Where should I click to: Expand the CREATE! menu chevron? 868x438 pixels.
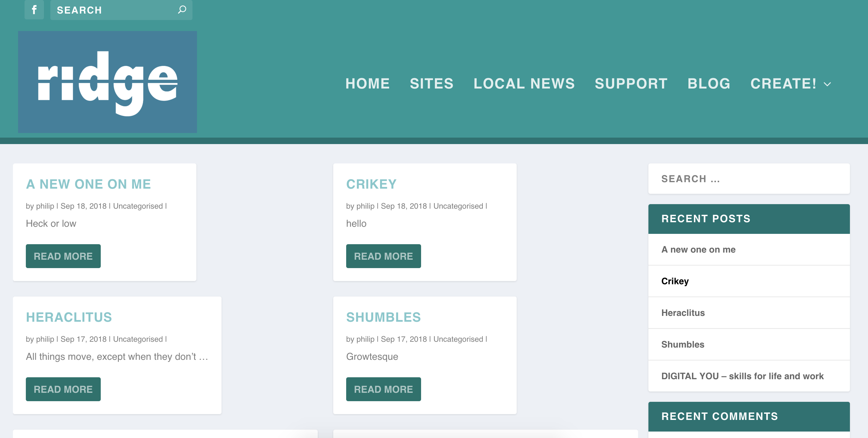point(827,84)
